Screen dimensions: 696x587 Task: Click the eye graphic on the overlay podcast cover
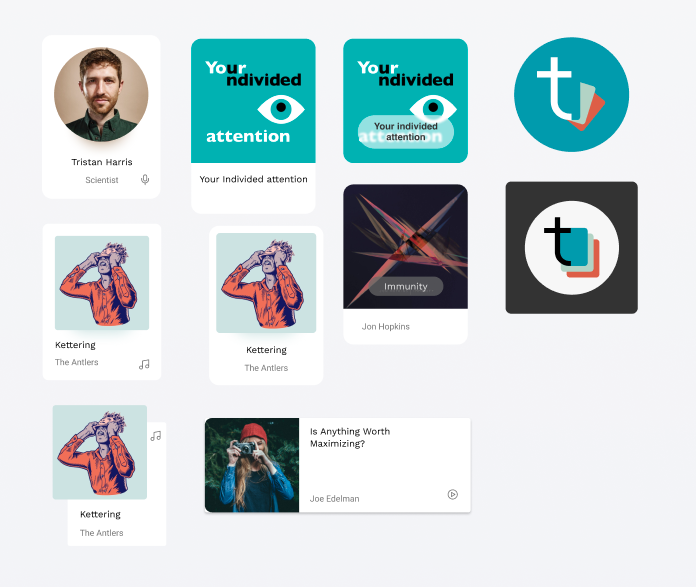433,107
